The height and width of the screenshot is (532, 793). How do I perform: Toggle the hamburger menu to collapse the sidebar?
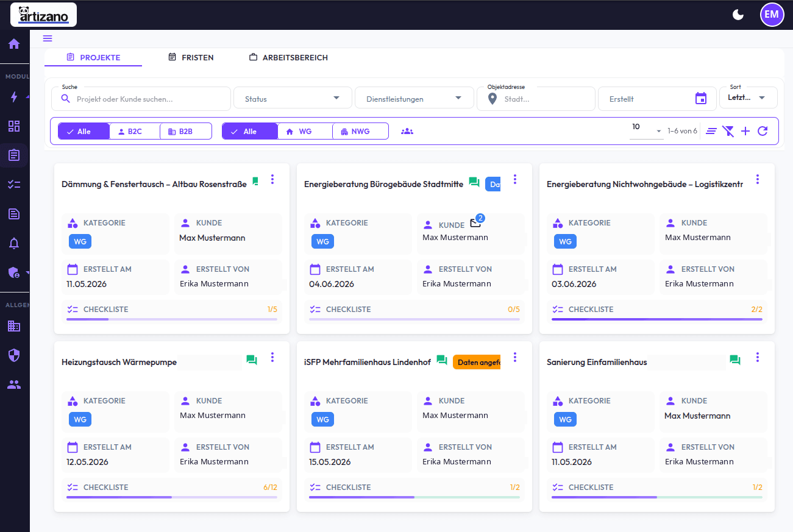click(x=48, y=38)
